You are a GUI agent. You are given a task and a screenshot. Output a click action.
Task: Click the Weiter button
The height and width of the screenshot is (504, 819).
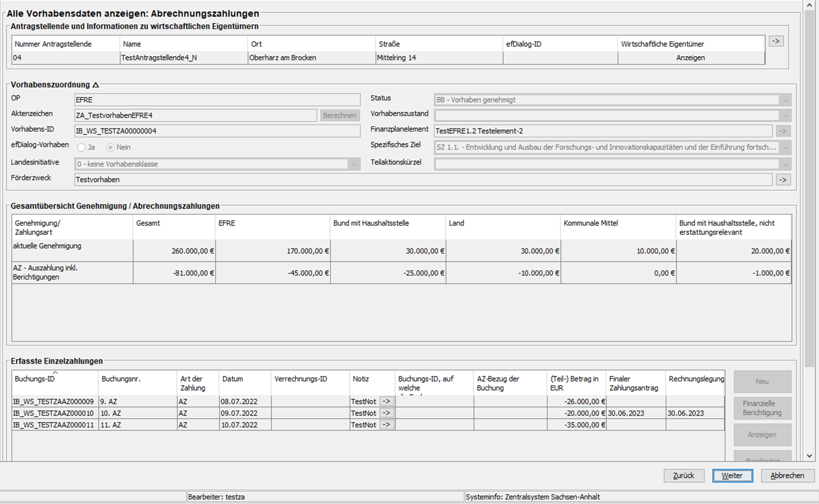click(x=732, y=475)
